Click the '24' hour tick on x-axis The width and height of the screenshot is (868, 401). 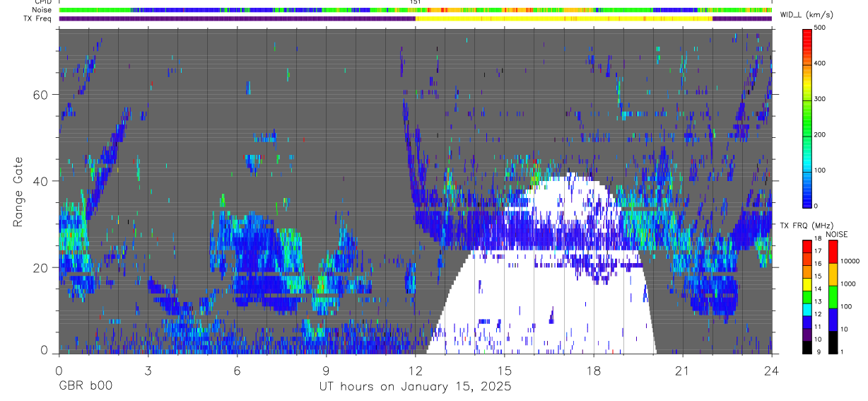pos(772,370)
